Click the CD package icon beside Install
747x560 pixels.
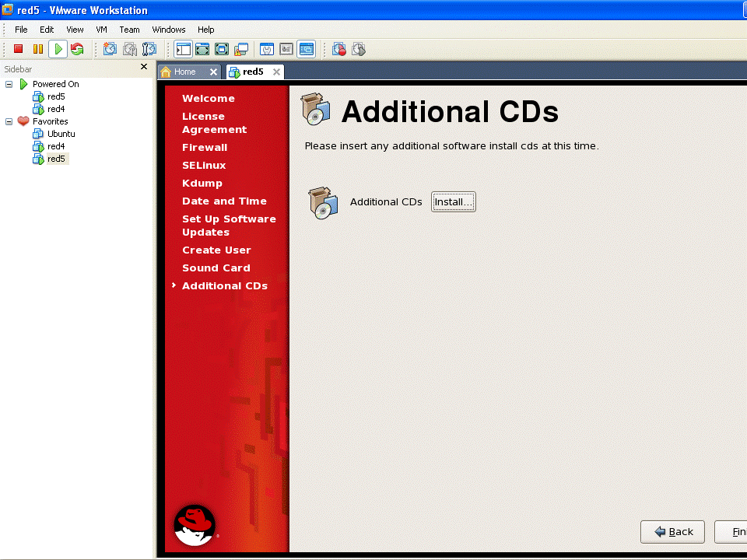coord(323,203)
